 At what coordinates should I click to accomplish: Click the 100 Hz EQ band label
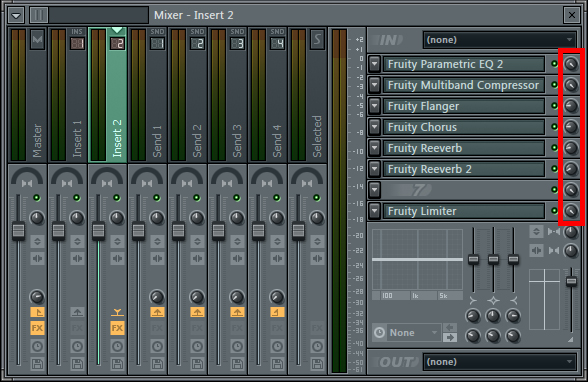tap(387, 296)
